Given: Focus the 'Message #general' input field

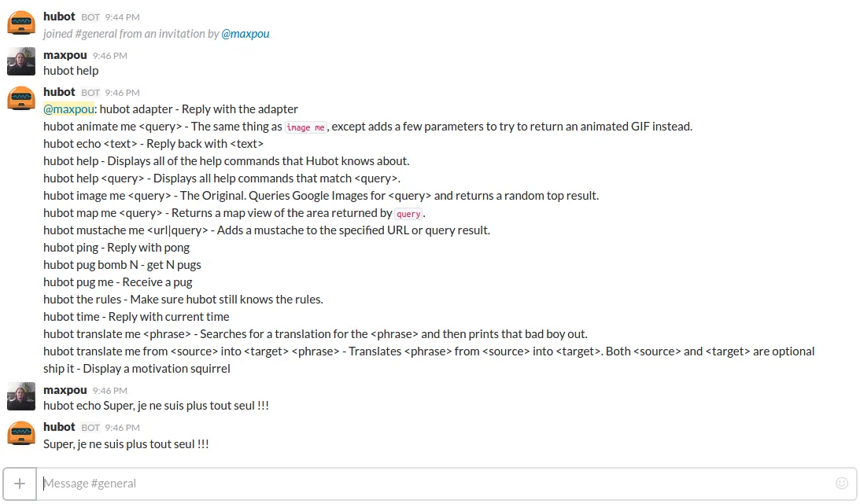Looking at the screenshot, I should tap(436, 484).
